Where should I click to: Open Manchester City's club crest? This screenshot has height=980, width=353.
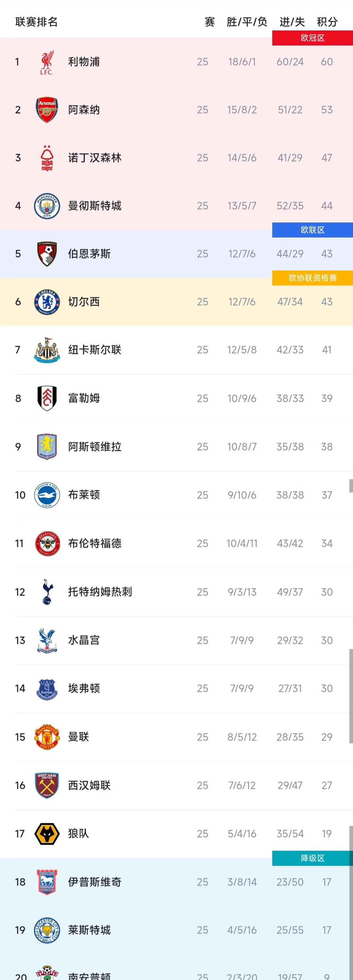coord(46,206)
